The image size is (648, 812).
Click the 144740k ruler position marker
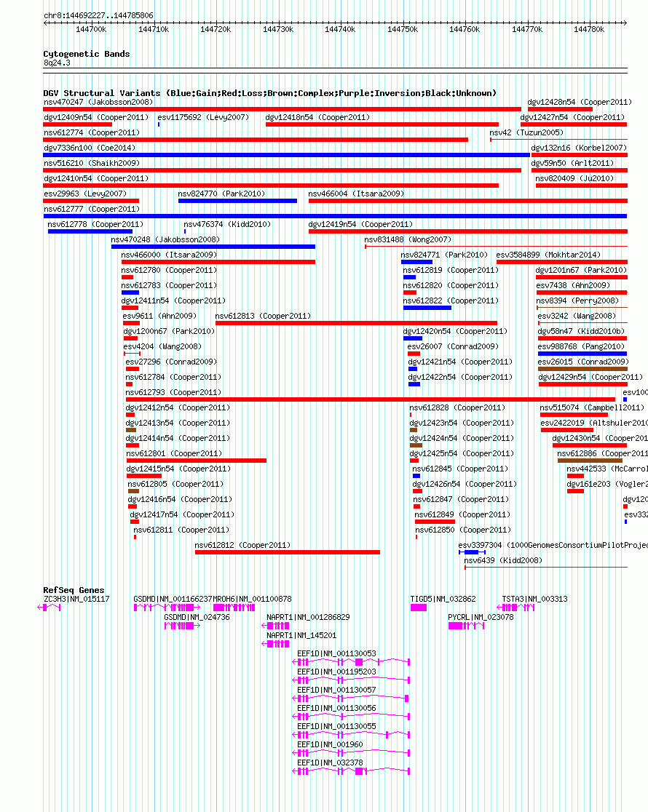pyautogui.click(x=340, y=30)
